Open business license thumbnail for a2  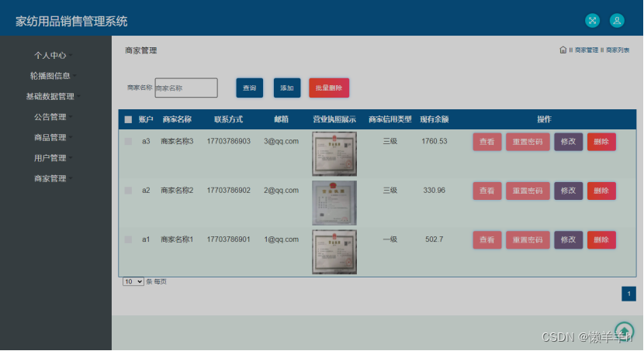[334, 203]
